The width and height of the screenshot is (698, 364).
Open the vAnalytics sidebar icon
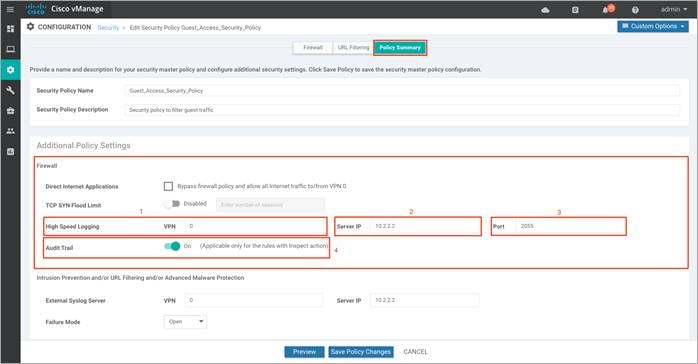[x=10, y=152]
